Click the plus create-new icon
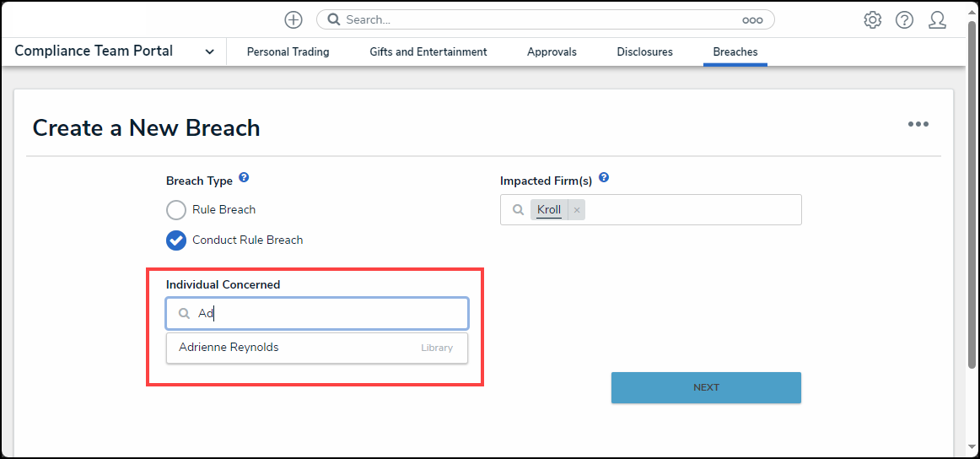 (293, 19)
